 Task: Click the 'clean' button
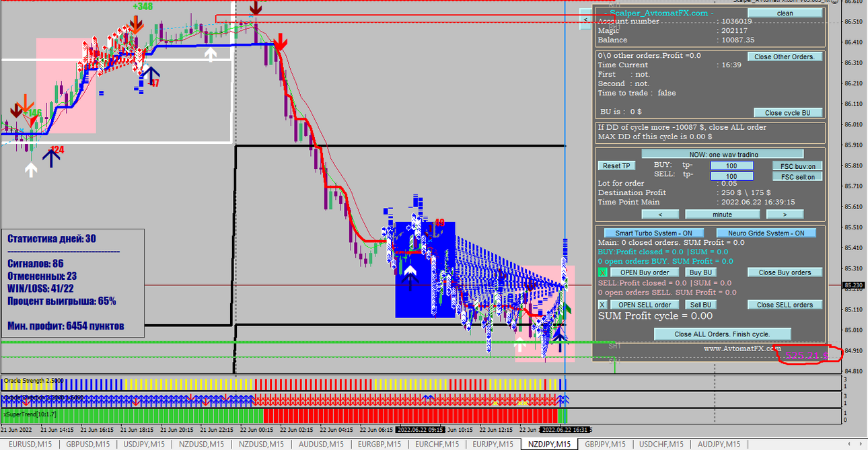(x=785, y=13)
